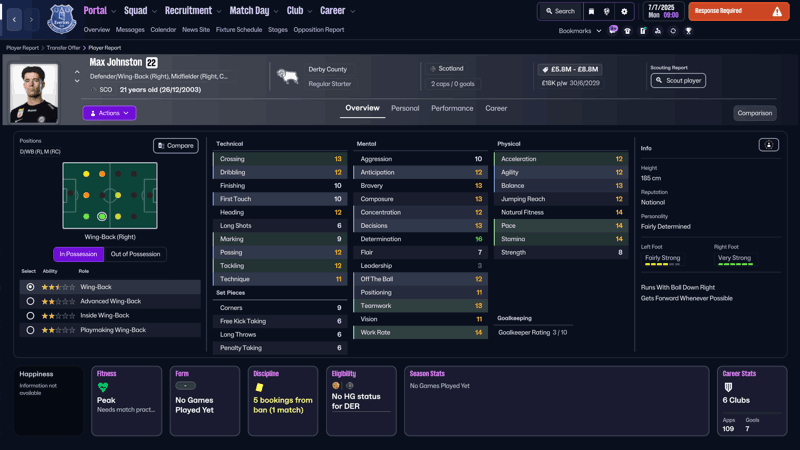This screenshot has width=800, height=450.
Task: Open the Transfer Offer breadcrumb link
Action: coord(63,47)
